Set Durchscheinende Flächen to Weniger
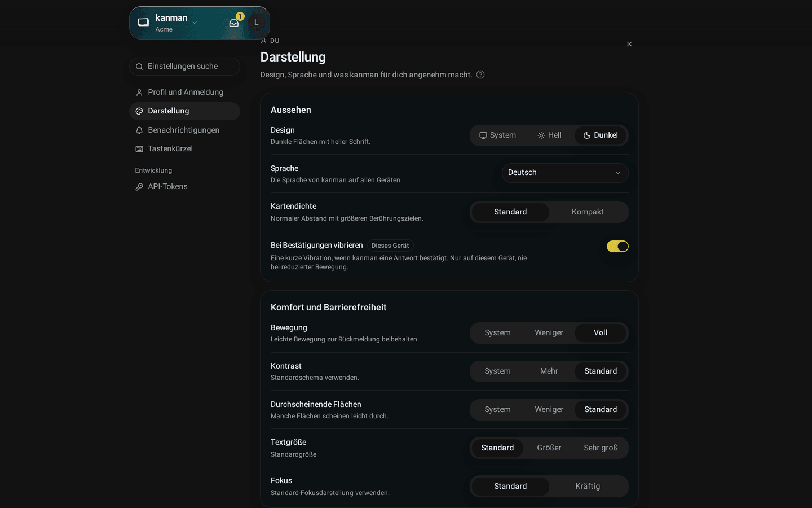The height and width of the screenshot is (508, 812). coord(549,410)
